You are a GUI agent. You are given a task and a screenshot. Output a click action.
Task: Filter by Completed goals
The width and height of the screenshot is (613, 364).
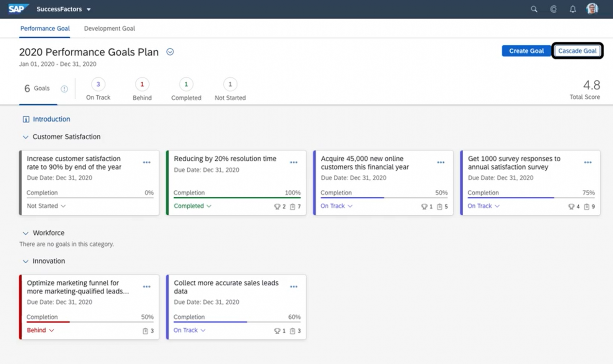tap(186, 90)
